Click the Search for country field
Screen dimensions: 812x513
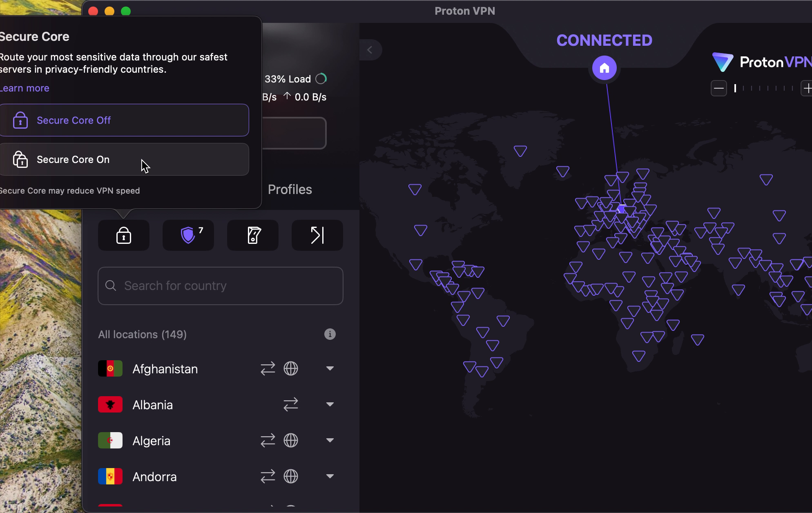(x=221, y=286)
